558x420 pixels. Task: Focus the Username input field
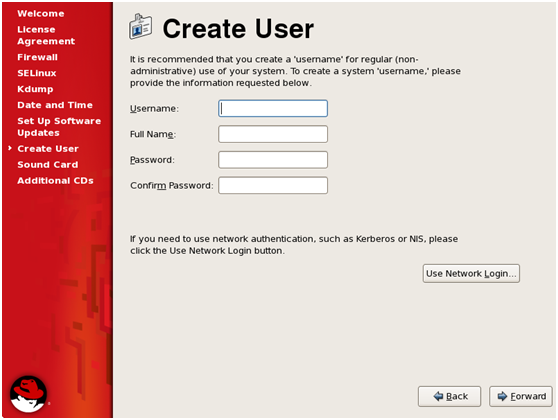(x=273, y=108)
